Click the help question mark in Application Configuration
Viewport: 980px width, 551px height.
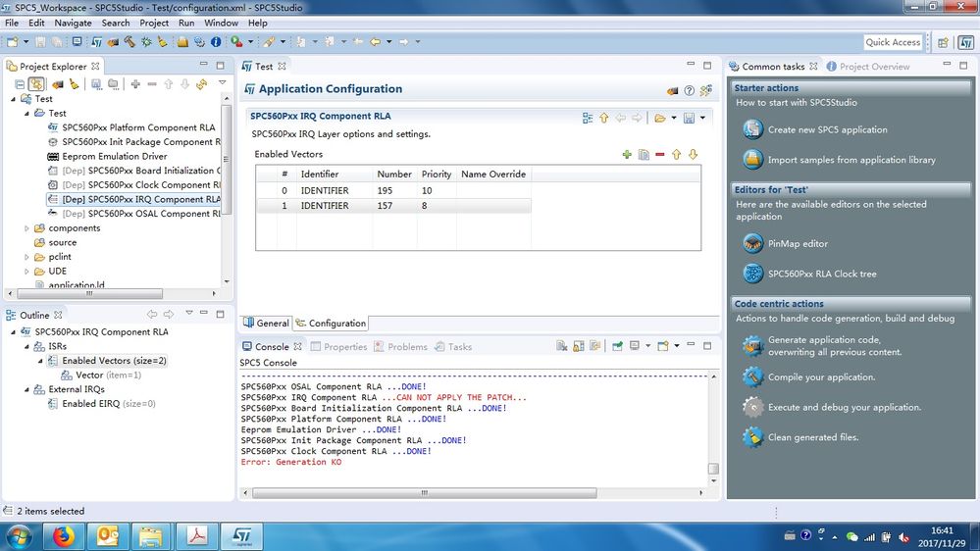pos(689,90)
